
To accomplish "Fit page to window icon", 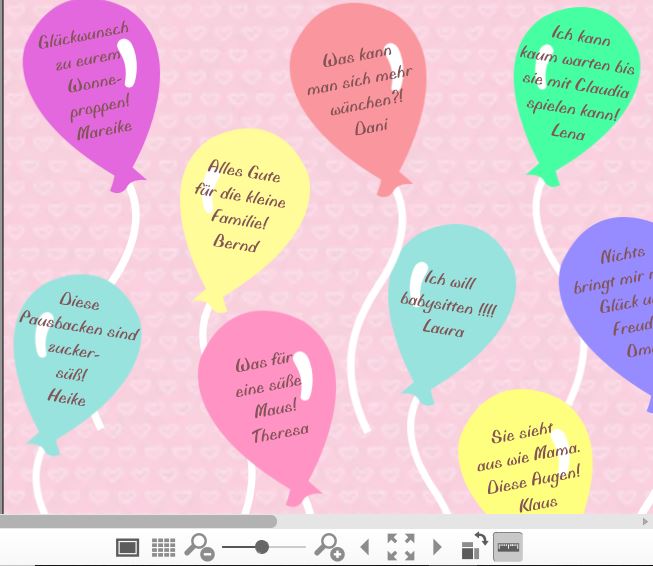I will [x=401, y=547].
